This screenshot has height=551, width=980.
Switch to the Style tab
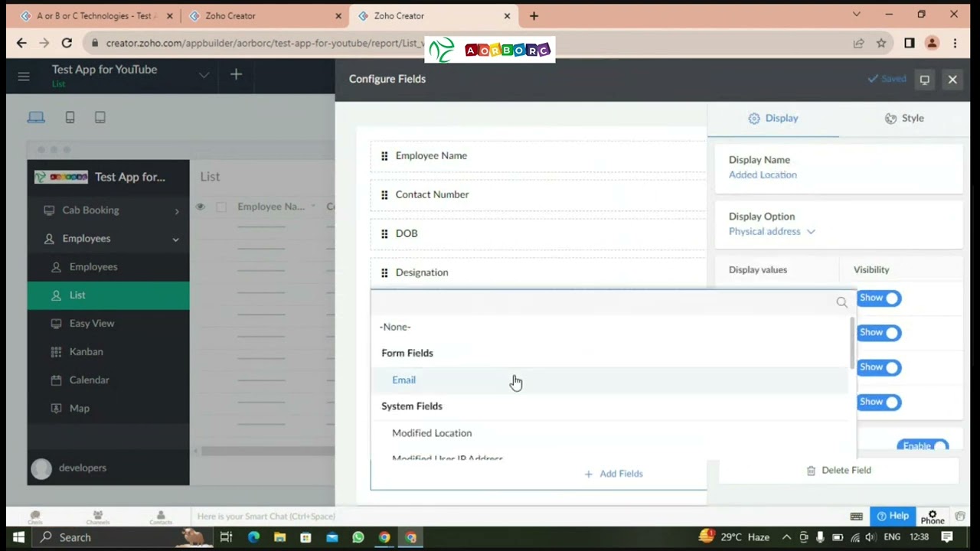(x=904, y=118)
